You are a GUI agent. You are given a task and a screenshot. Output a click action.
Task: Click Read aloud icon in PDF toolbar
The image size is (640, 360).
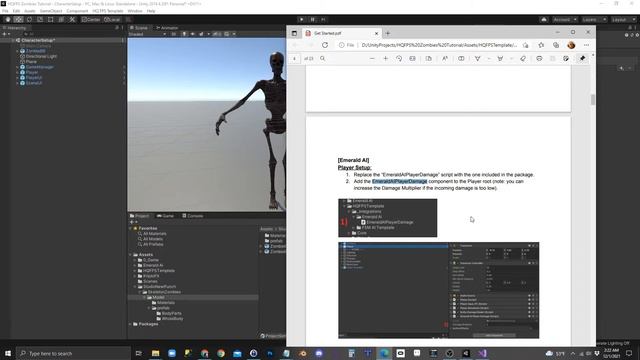445,58
